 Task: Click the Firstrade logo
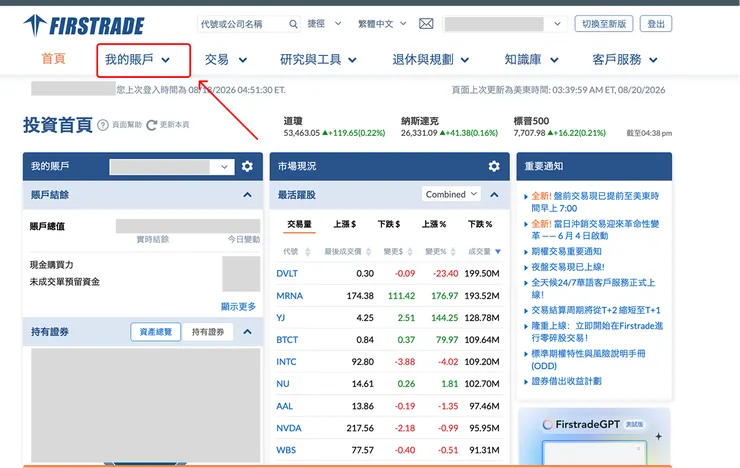[84, 25]
